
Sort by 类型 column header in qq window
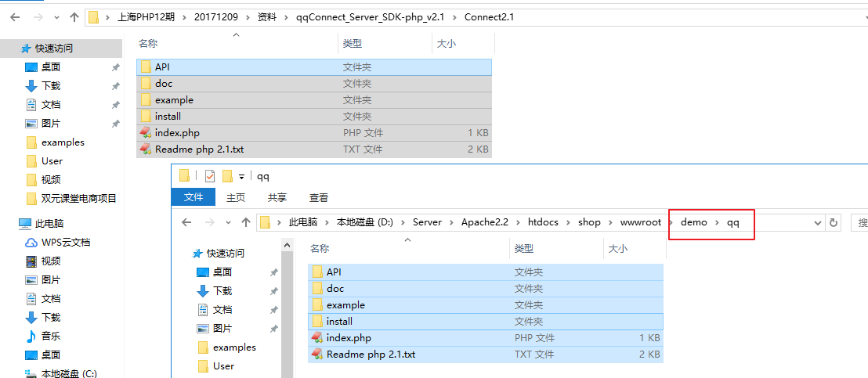pyautogui.click(x=523, y=249)
